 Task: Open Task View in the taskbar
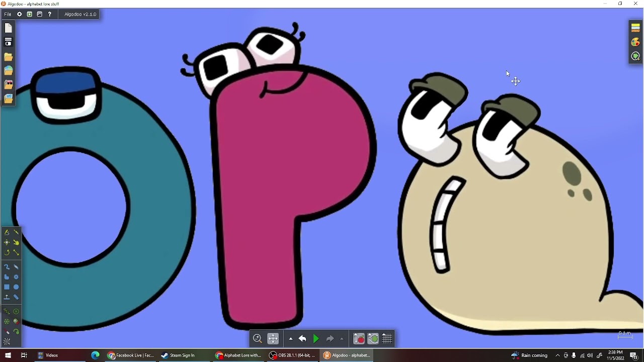tap(24, 355)
